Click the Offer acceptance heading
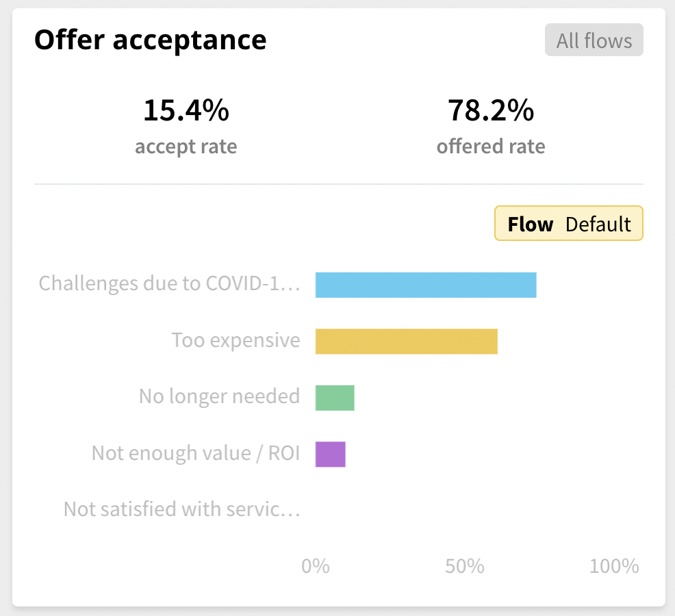Screen dimensions: 675x616 tap(150, 40)
